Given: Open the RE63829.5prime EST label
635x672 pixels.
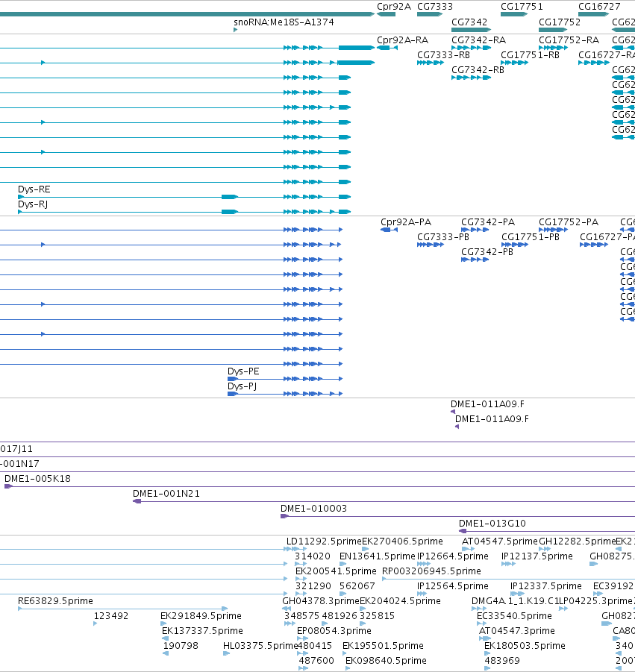Looking at the screenshot, I should point(55,601).
